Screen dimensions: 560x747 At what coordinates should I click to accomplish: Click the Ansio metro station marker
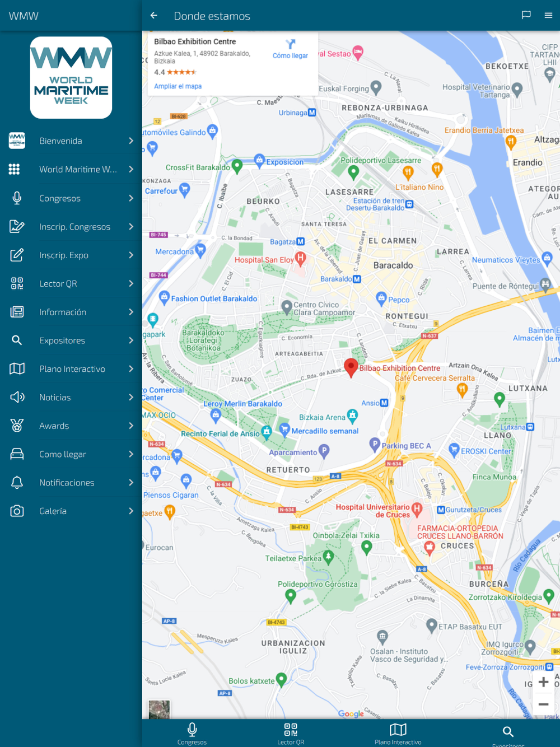point(384,403)
